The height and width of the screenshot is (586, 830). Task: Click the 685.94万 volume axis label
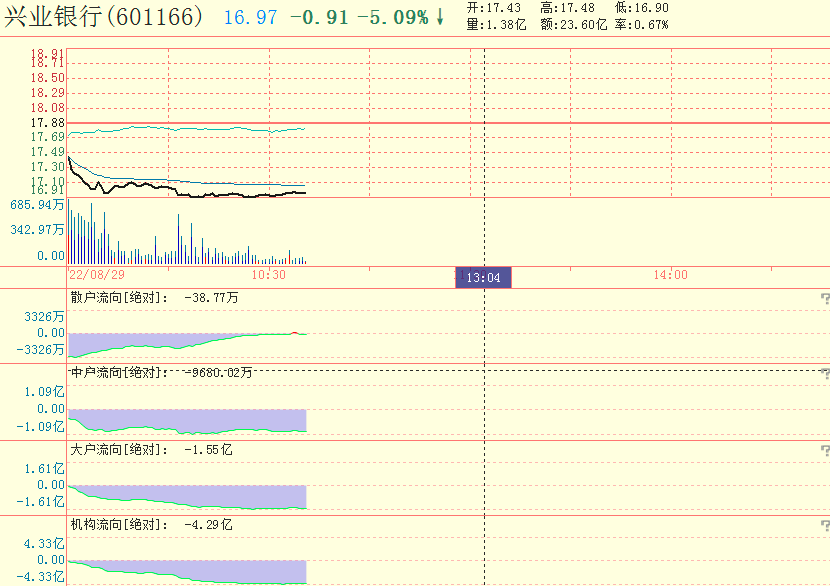[x=37, y=204]
